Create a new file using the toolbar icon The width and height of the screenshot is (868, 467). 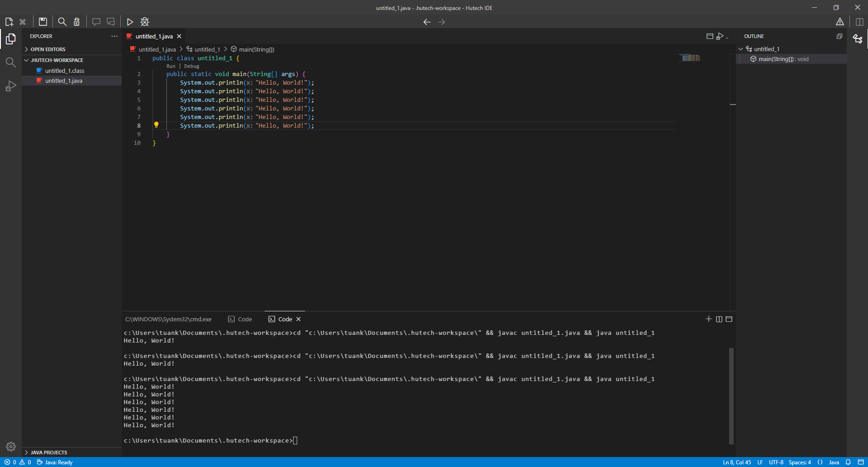[9, 22]
